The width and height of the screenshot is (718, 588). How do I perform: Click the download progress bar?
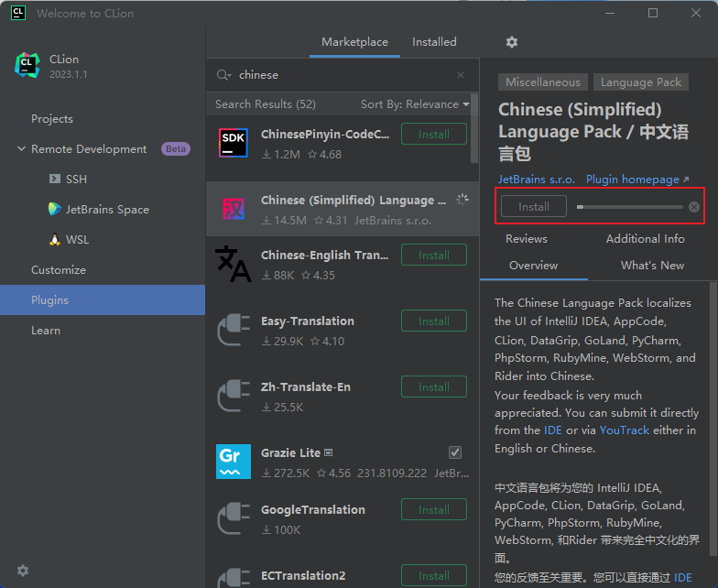[630, 207]
